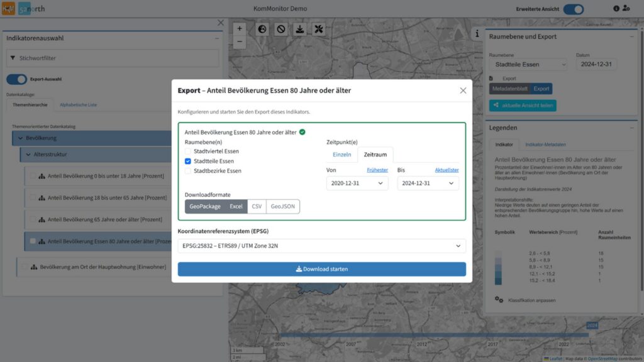This screenshot has width=644, height=362.
Task: Zoom in on the map
Action: click(240, 29)
